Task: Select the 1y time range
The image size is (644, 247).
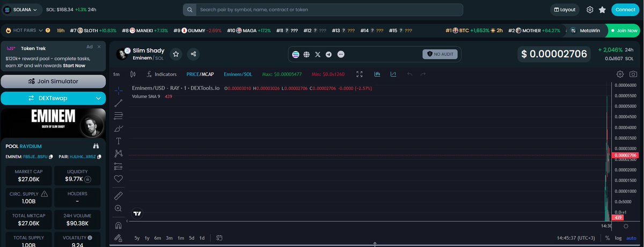Action: (147, 238)
